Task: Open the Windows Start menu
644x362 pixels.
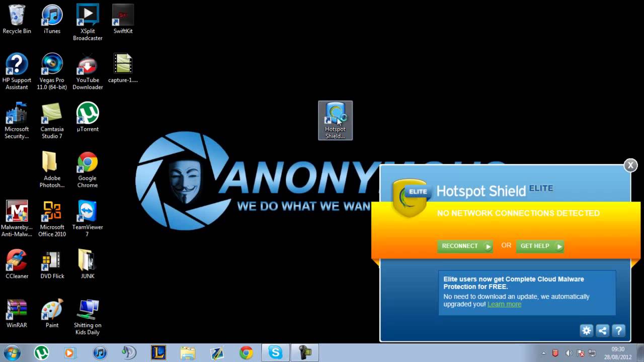Action: pos(12,352)
